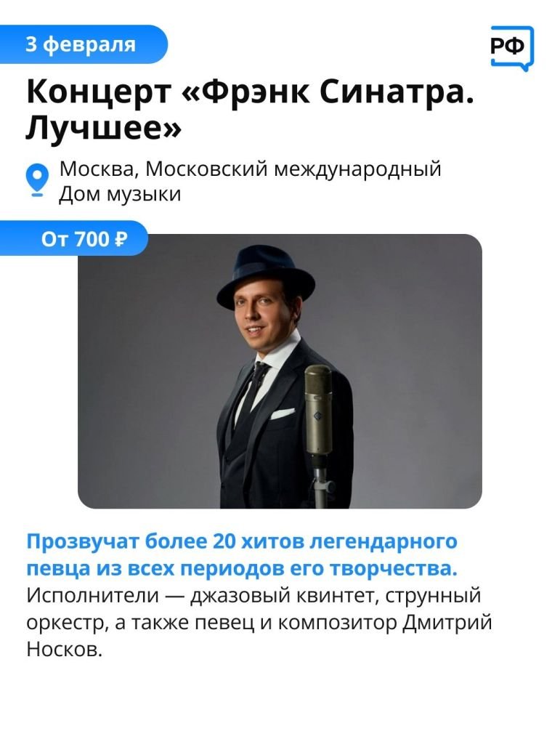This screenshot has height=747, width=560.
Task: Open the concert title "Фрэнк Синатра. Лучшее»
Action: [251, 109]
